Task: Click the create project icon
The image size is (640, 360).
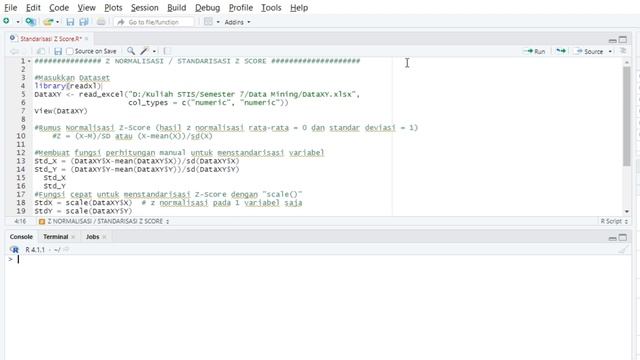Action: 31,22
